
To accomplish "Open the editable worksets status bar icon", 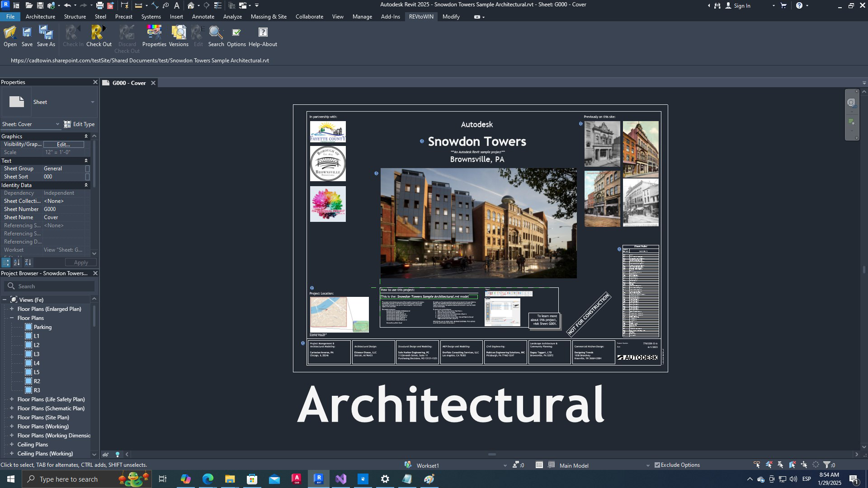I will click(x=408, y=465).
